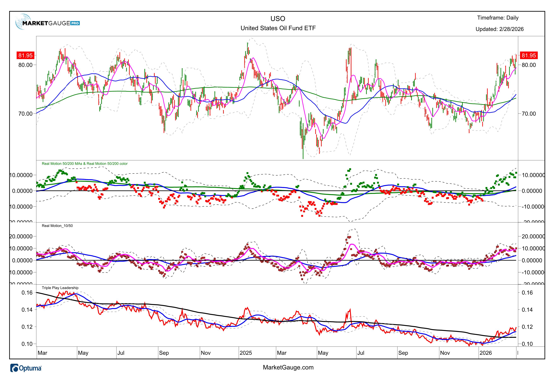Click the 2025 marker on time axis
The image size is (554, 392).
coord(246,353)
